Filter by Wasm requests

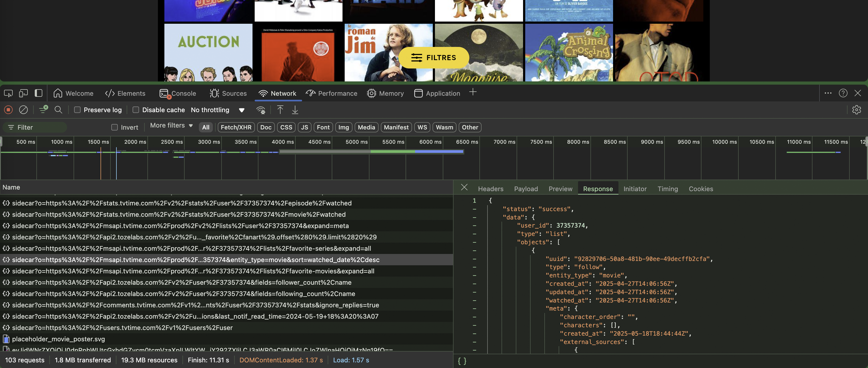point(444,127)
